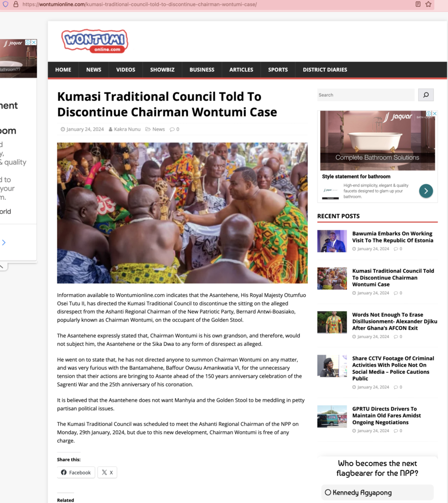448x503 pixels.
Task: Bookmark this page with star icon
Action: (x=428, y=4)
